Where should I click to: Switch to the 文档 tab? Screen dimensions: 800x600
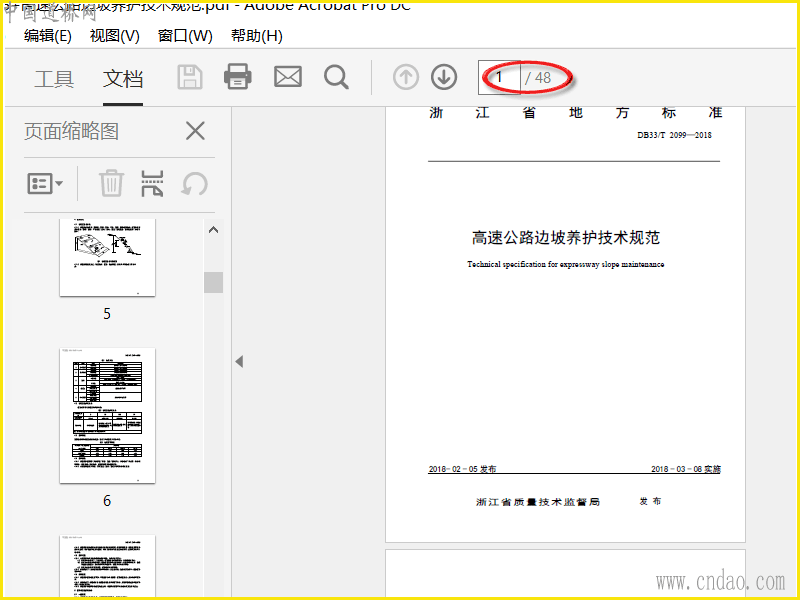123,79
